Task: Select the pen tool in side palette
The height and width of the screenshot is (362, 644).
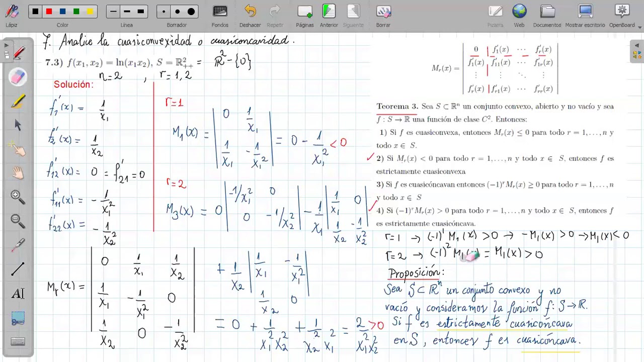Action: point(18,53)
